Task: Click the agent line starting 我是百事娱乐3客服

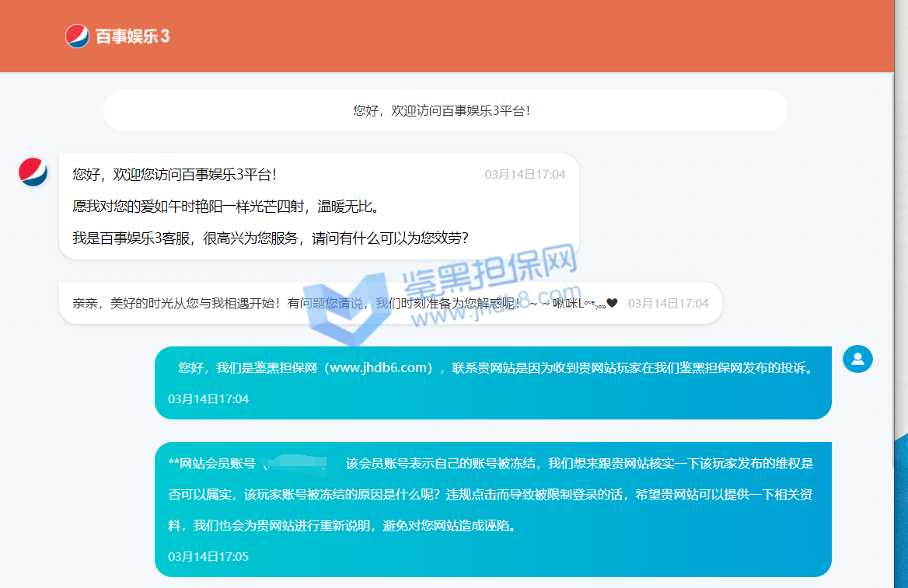Action: pyautogui.click(x=271, y=238)
